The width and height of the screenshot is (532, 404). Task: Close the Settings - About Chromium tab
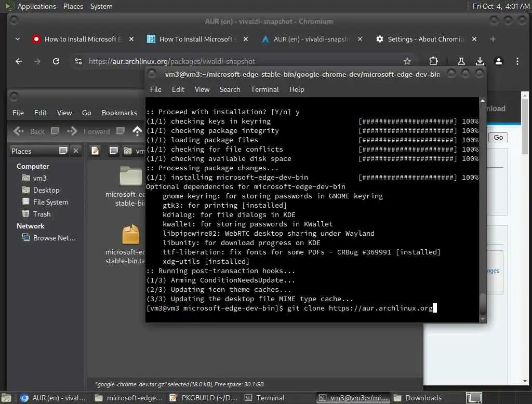point(474,39)
